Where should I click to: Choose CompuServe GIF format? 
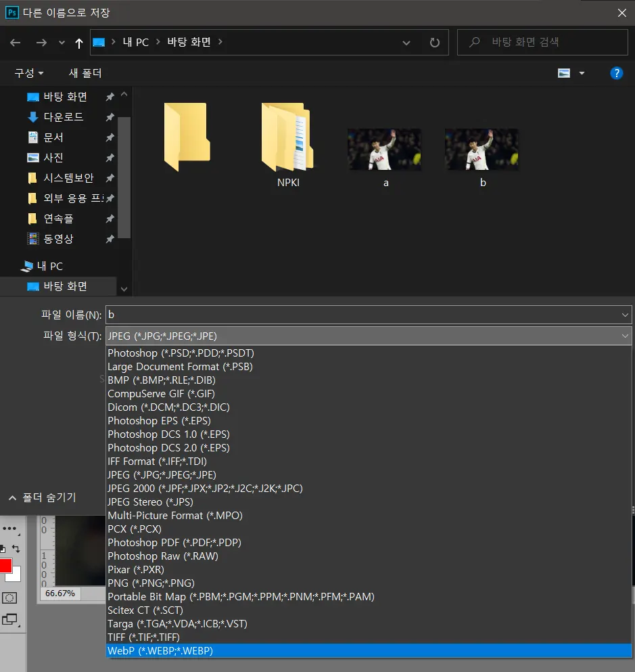(369, 394)
